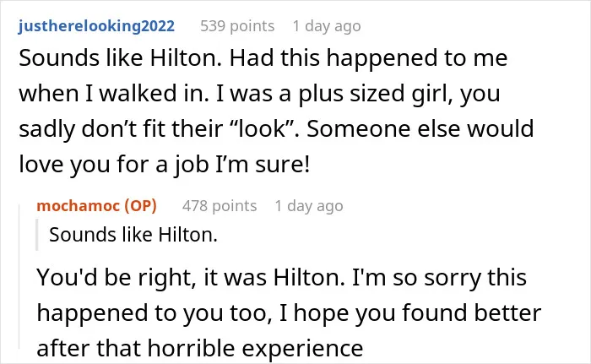
Task: Click the quoted text "Sounds like Hilton."
Action: click(133, 235)
